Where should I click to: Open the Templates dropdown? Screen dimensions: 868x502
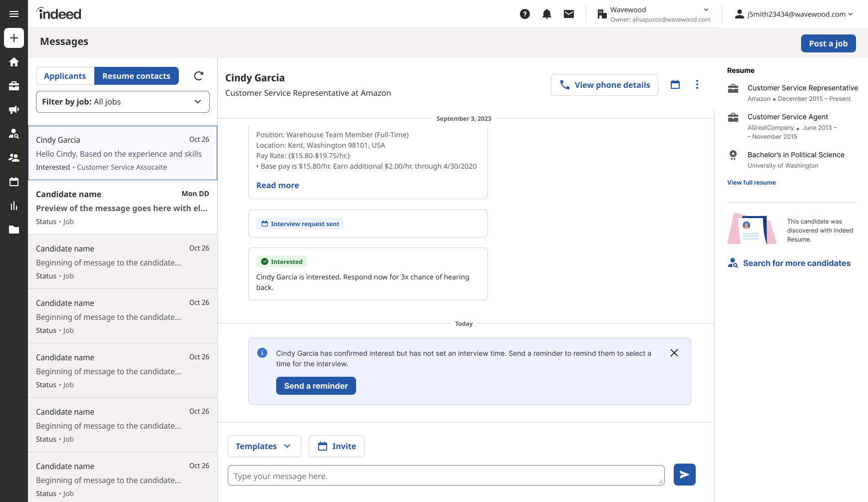(264, 446)
